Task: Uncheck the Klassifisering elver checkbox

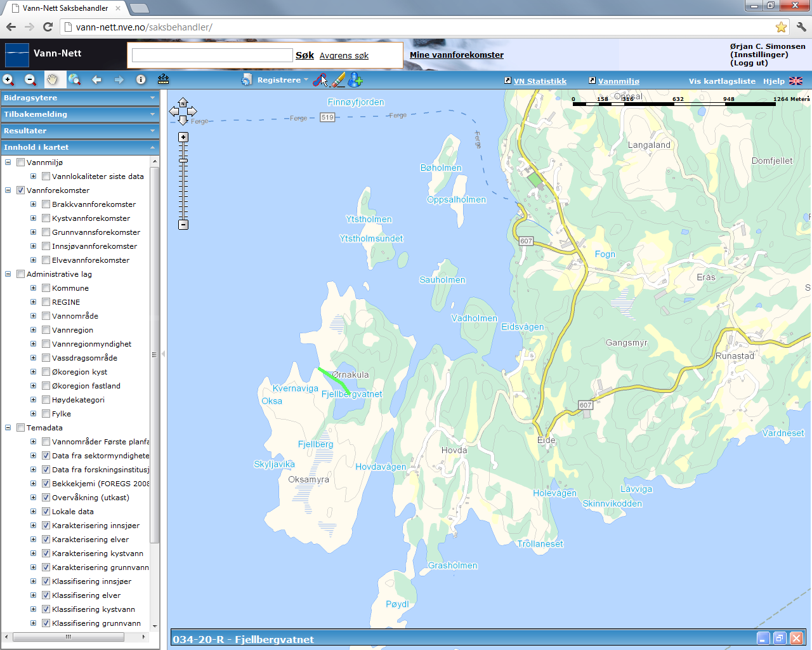Action: [x=46, y=595]
